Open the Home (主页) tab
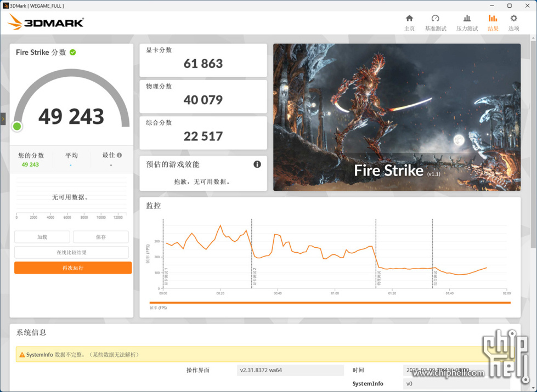Viewport: 537px width, 392px height. click(409, 23)
